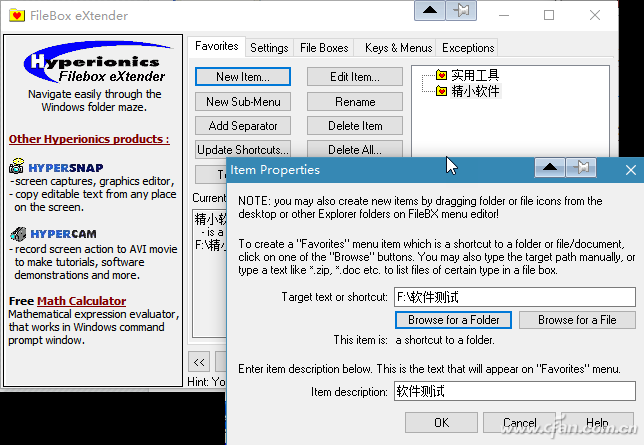Image resolution: width=644 pixels, height=445 pixels.
Task: Select the 精小软件 tree item
Action: pyautogui.click(x=475, y=91)
